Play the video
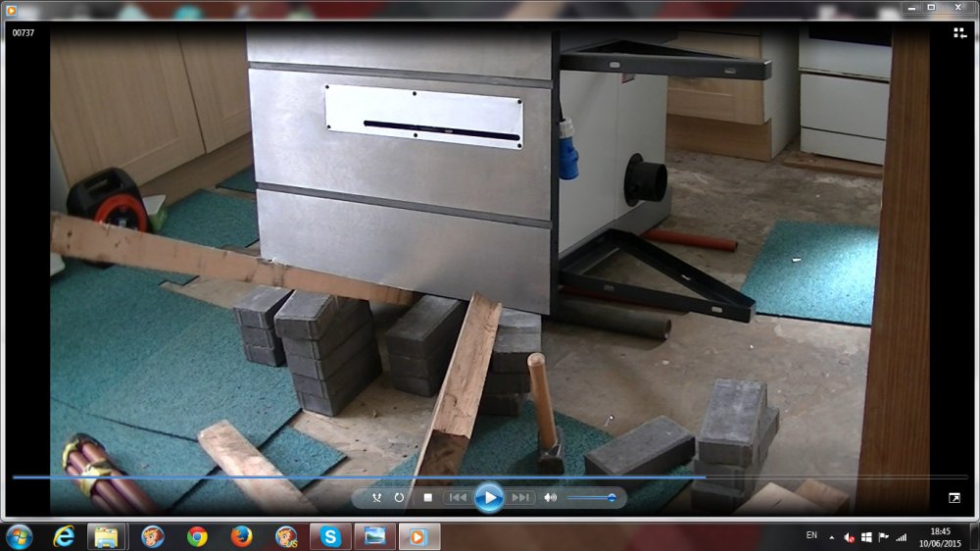 pyautogui.click(x=489, y=498)
